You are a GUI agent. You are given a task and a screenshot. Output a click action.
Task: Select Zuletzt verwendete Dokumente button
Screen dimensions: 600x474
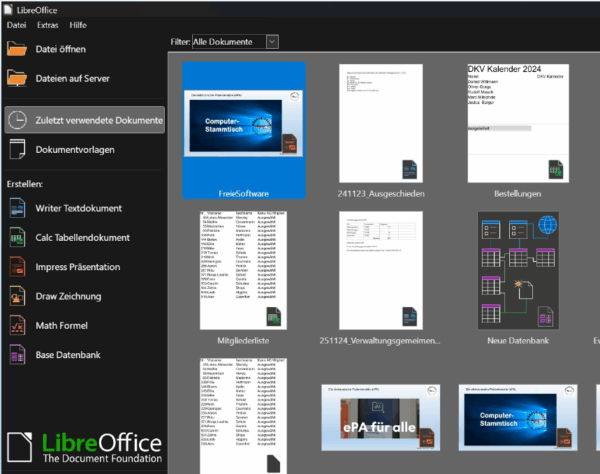point(84,120)
